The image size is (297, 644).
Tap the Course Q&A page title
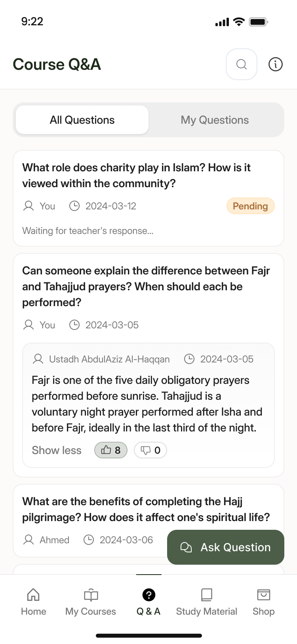(x=57, y=64)
